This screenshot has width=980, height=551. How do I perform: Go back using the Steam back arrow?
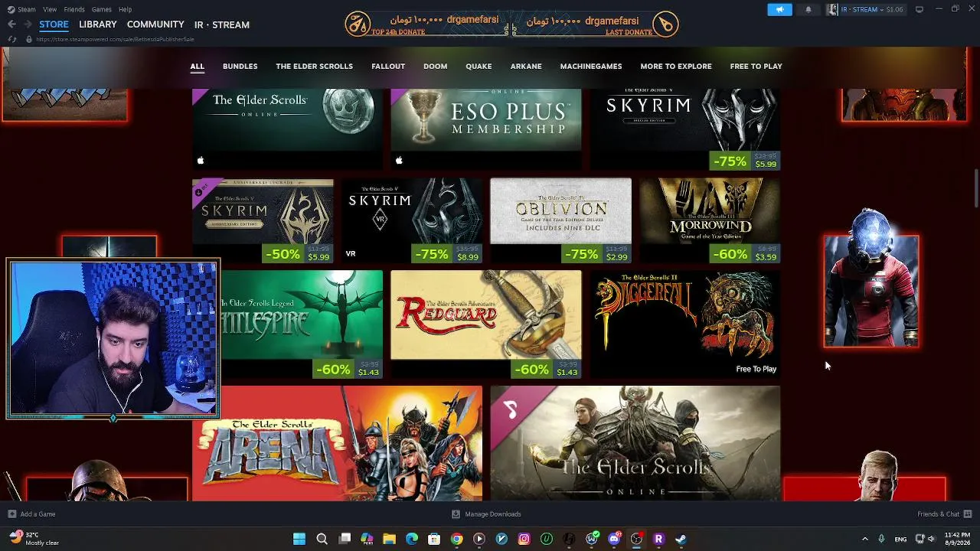pyautogui.click(x=11, y=24)
